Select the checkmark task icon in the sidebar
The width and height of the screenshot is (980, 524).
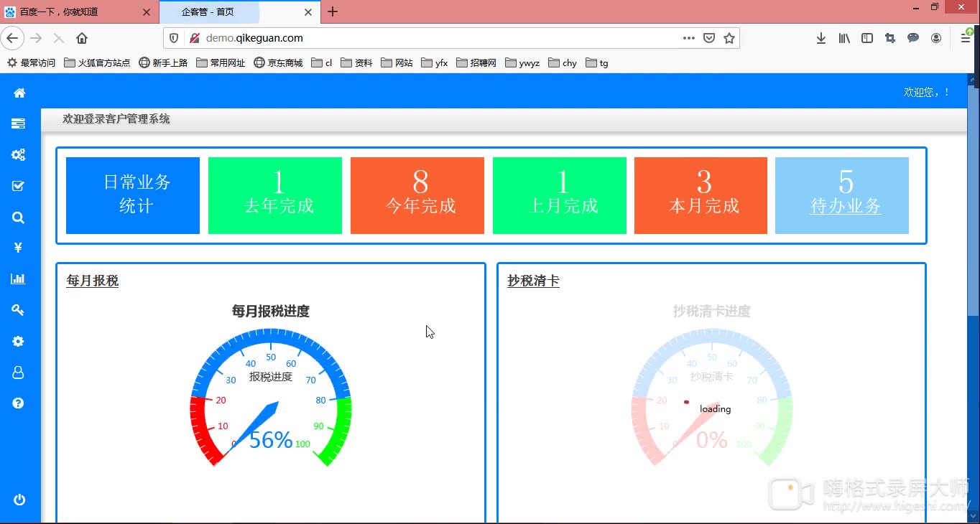[19, 186]
